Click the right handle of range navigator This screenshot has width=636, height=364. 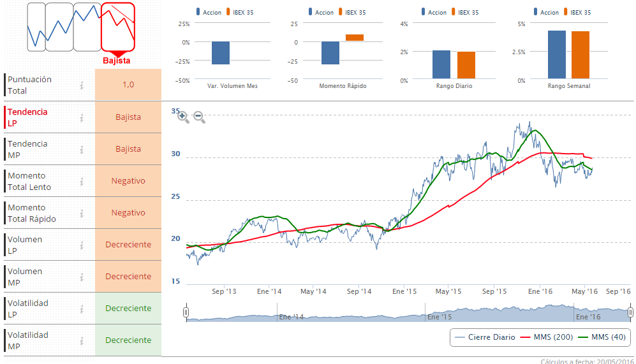click(x=630, y=312)
